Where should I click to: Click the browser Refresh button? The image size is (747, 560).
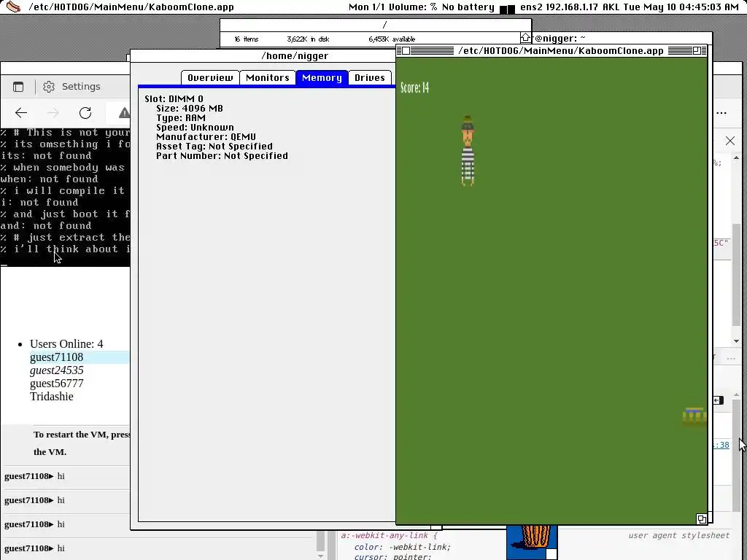click(x=85, y=113)
